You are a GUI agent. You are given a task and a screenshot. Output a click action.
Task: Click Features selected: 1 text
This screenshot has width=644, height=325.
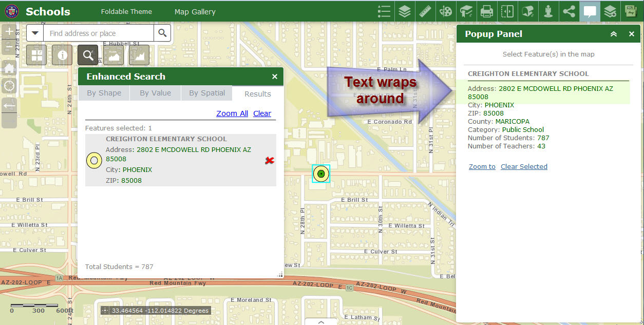coord(119,128)
